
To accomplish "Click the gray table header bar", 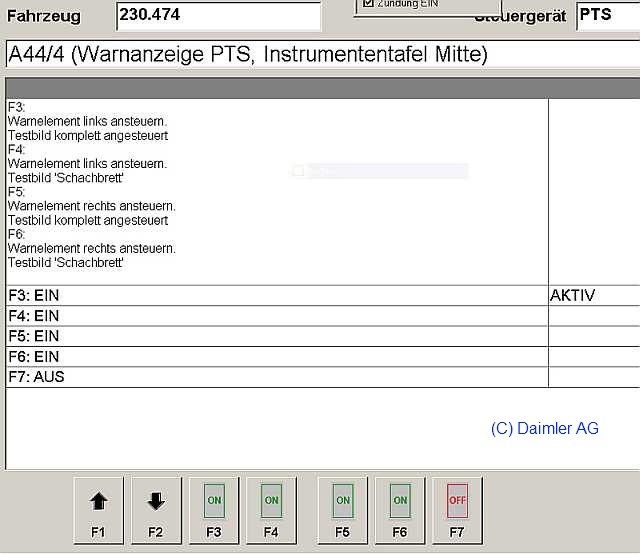I will (320, 88).
